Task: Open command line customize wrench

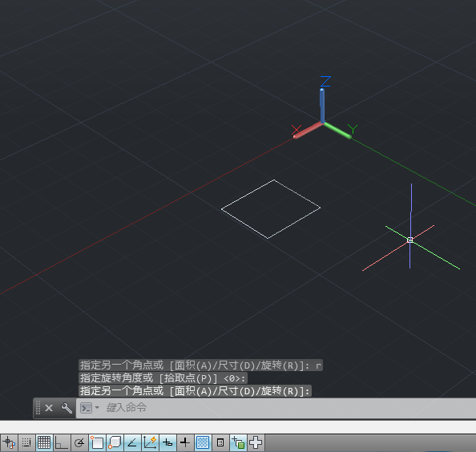Action: (67, 408)
